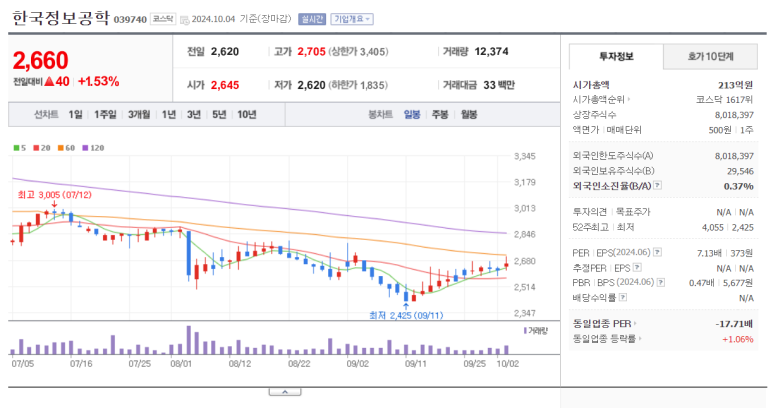Click the 시가 value 2,645
The height and width of the screenshot is (408, 773).
[225, 85]
